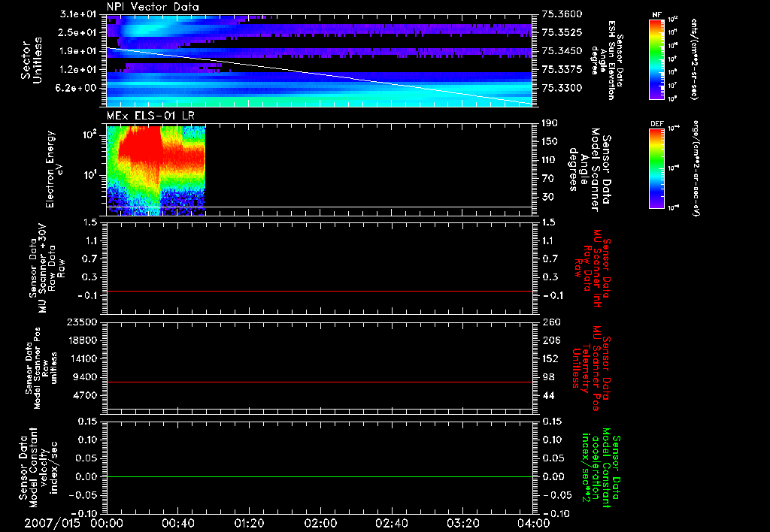Viewport: 770px width, 532px height.
Task: Click the 70 scanner angle tick
Action: [550, 178]
